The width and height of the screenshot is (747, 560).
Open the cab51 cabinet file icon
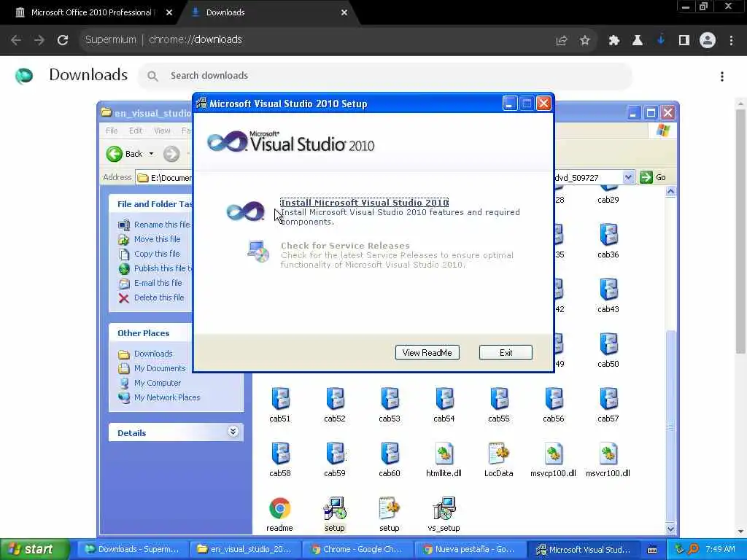click(x=280, y=399)
